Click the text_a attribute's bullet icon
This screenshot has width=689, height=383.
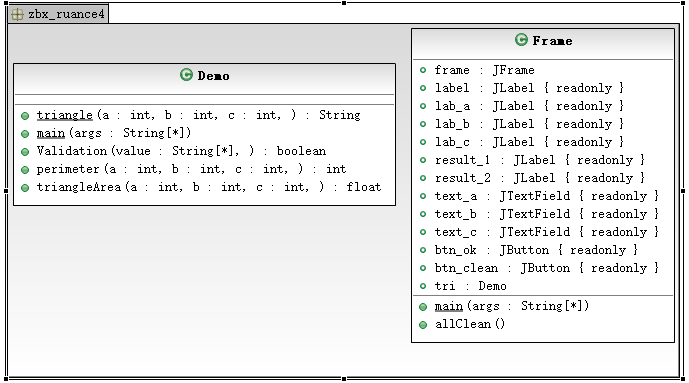tap(423, 196)
